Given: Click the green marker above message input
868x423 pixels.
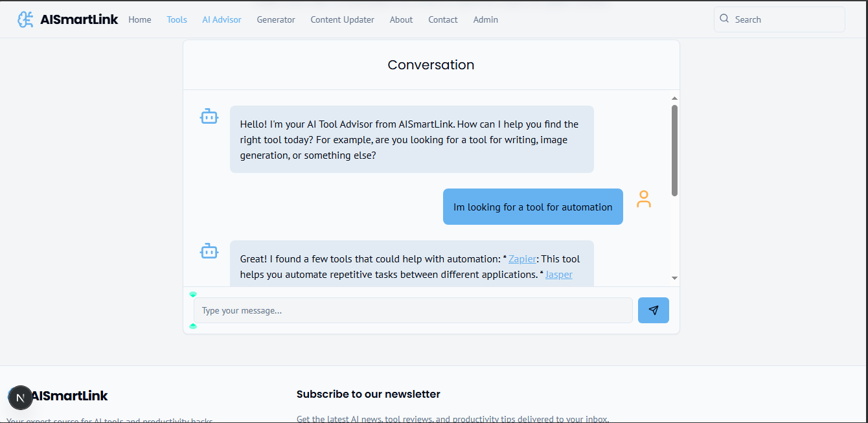Looking at the screenshot, I should point(193,294).
